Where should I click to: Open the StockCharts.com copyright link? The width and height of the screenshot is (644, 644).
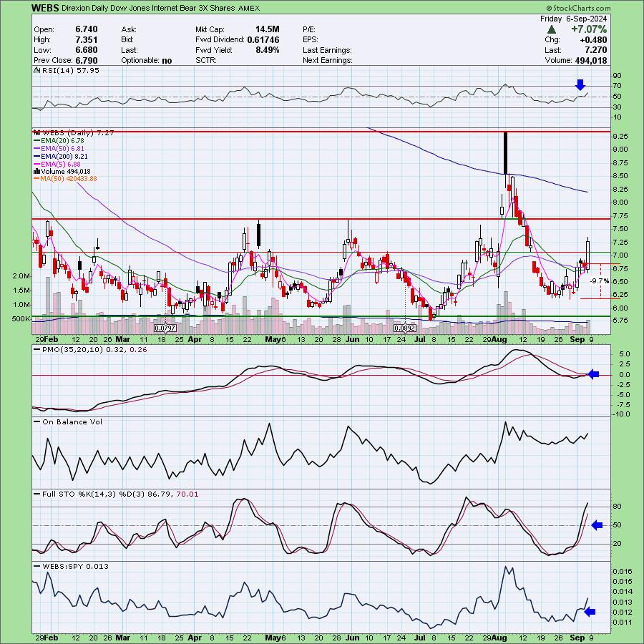click(578, 8)
